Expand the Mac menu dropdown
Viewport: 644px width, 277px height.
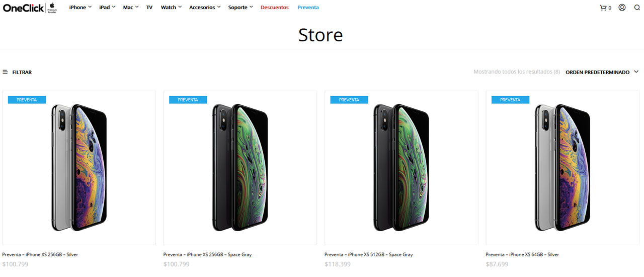click(131, 8)
